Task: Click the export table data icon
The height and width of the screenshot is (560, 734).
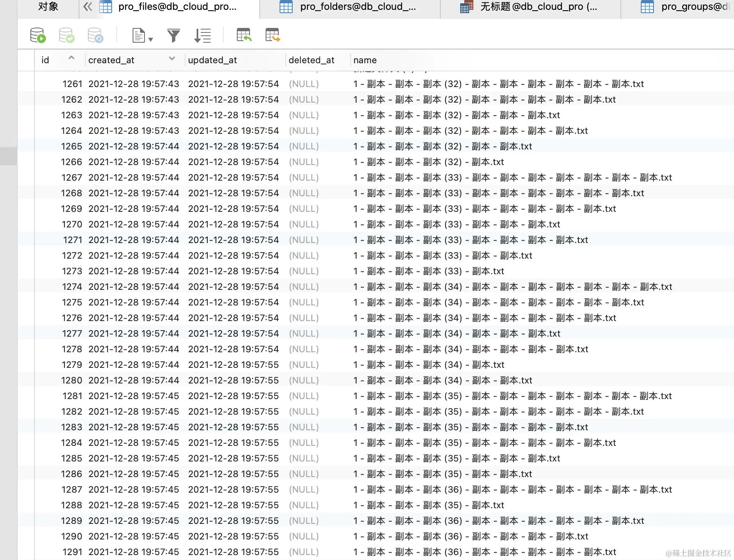Action: pos(273,35)
